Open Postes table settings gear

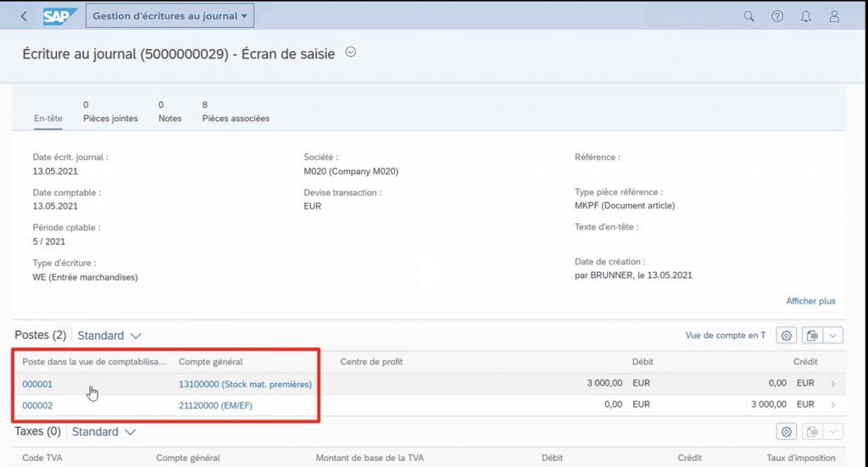(x=787, y=336)
